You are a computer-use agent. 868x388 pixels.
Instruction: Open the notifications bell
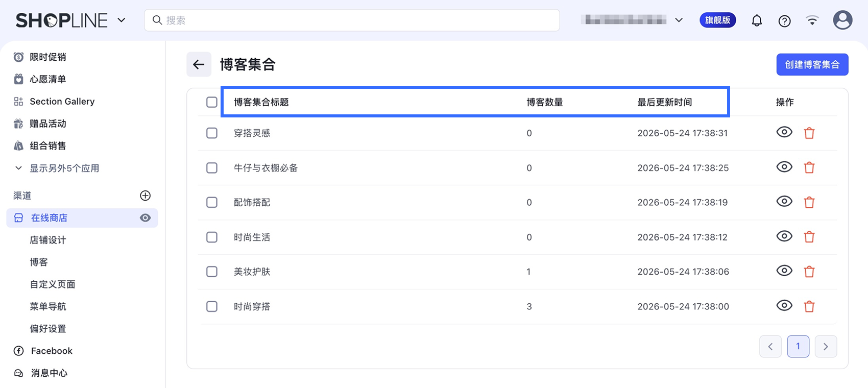(757, 20)
